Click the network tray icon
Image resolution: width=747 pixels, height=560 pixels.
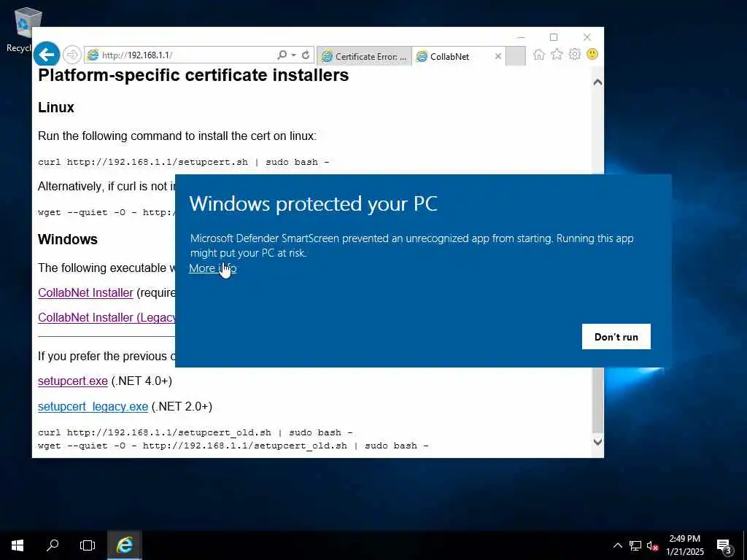coord(635,545)
